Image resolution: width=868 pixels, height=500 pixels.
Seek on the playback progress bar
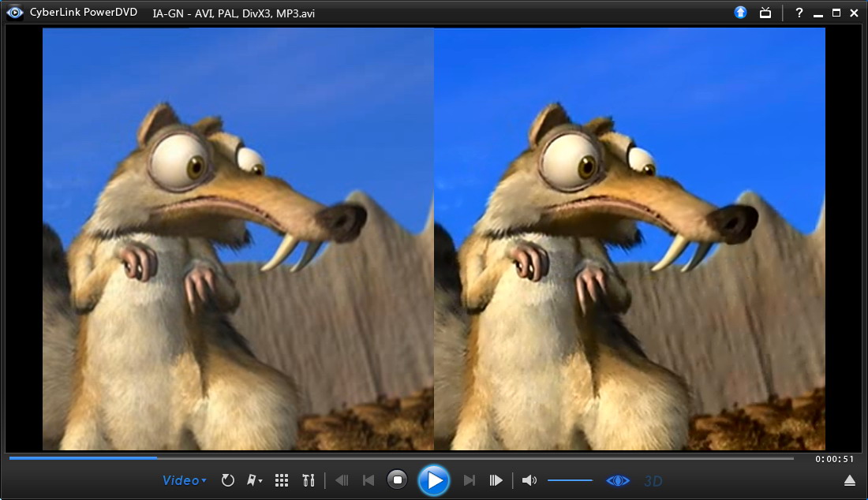tap(402, 458)
